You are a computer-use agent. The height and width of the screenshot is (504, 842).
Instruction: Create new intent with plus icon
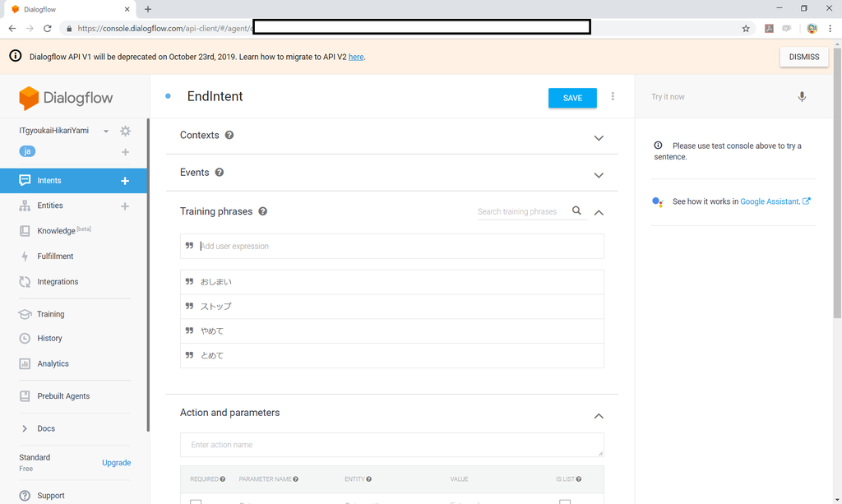[x=125, y=181]
